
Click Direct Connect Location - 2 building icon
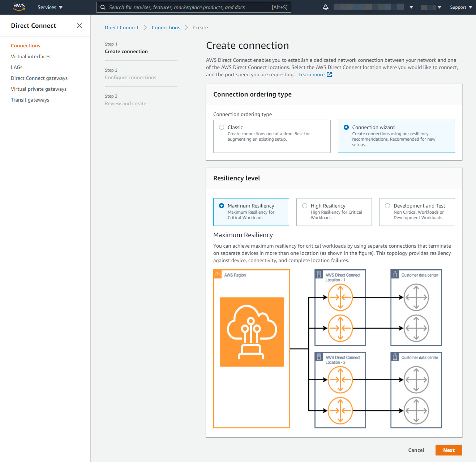(x=319, y=357)
